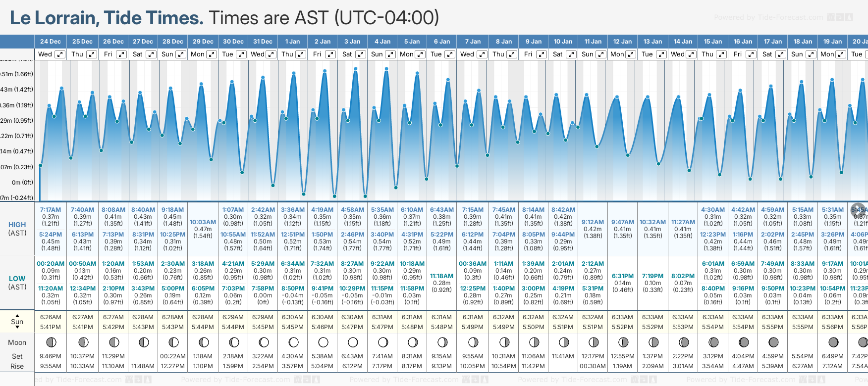Expand the Thu 15 Jan day details
This screenshot has width=868, height=386.
(x=721, y=54)
